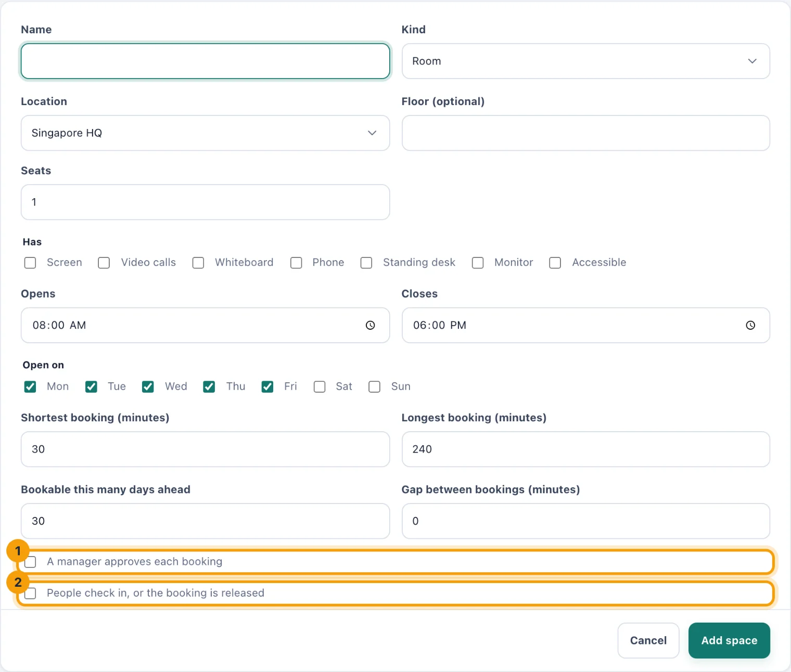Tick the Phone checkbox
This screenshot has height=672, width=791.
point(296,263)
